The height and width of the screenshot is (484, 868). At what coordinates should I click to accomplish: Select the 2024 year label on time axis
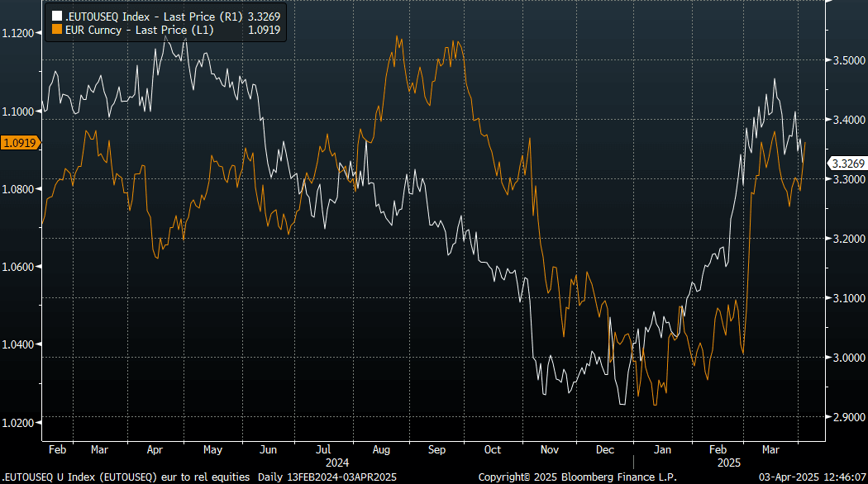pyautogui.click(x=337, y=463)
